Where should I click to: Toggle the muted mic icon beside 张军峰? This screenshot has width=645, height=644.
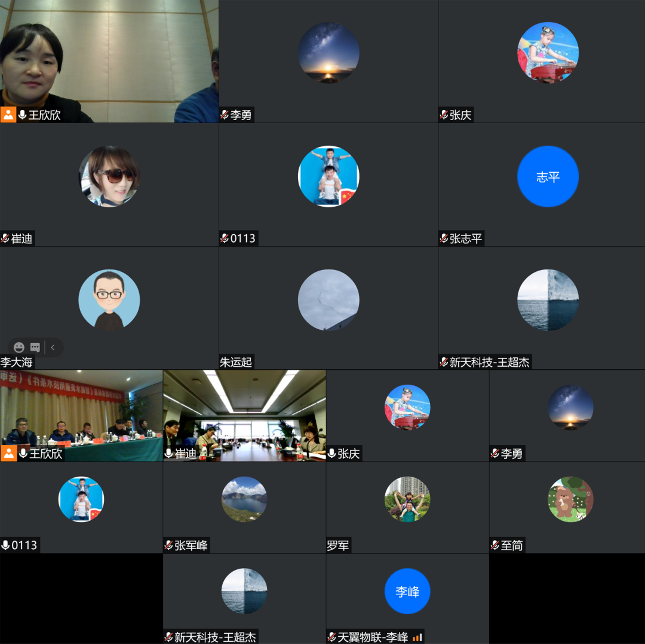pos(168,545)
